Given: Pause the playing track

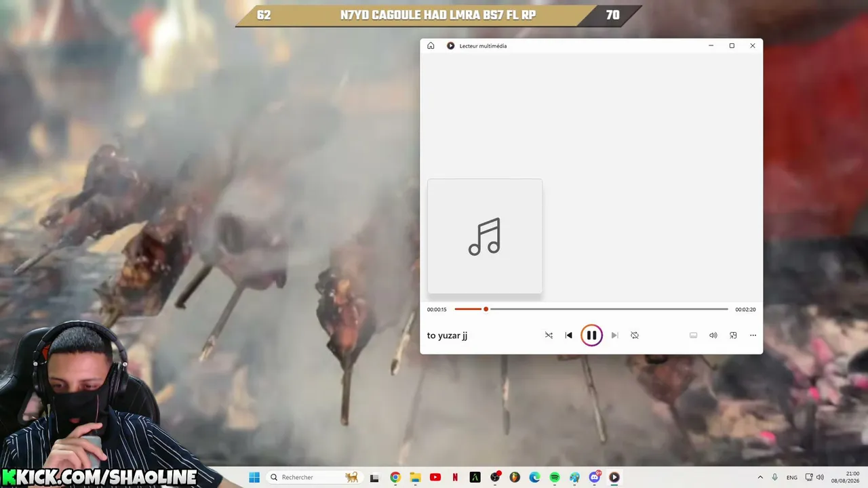Looking at the screenshot, I should coord(591,335).
